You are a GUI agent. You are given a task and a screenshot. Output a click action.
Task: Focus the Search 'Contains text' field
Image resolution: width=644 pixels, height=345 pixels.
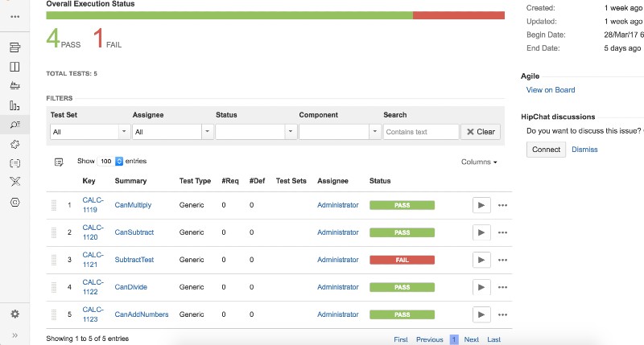click(420, 132)
